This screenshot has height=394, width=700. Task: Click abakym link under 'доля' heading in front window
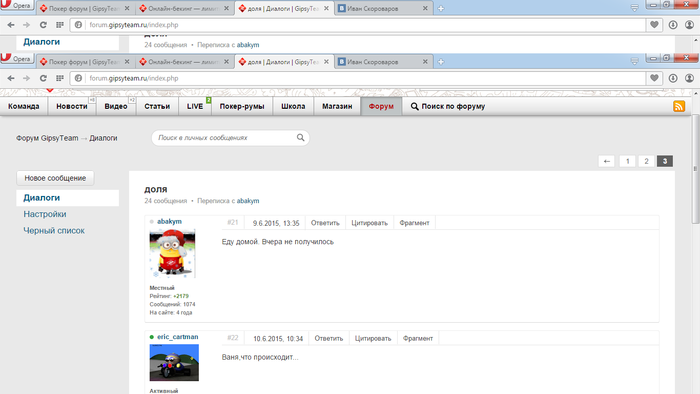pos(248,201)
